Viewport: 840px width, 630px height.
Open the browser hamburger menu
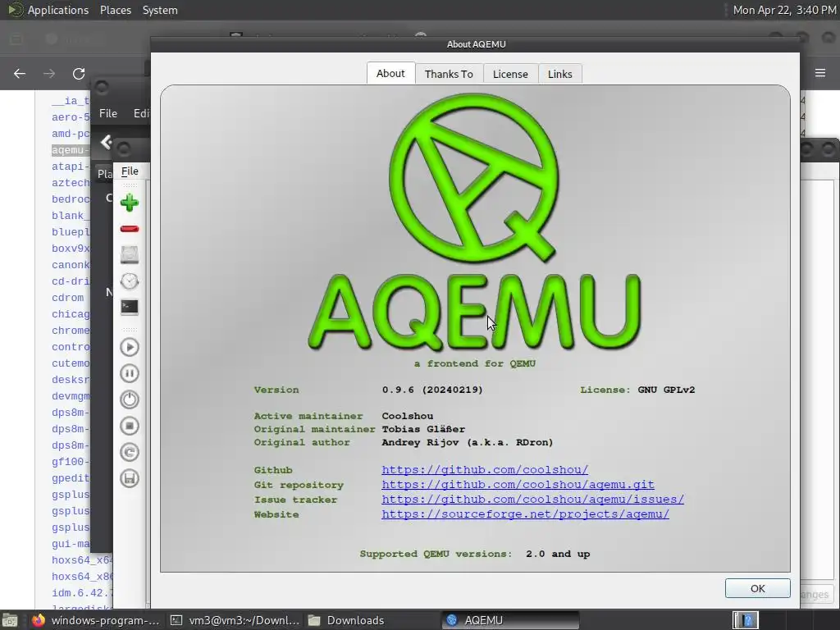tap(820, 73)
